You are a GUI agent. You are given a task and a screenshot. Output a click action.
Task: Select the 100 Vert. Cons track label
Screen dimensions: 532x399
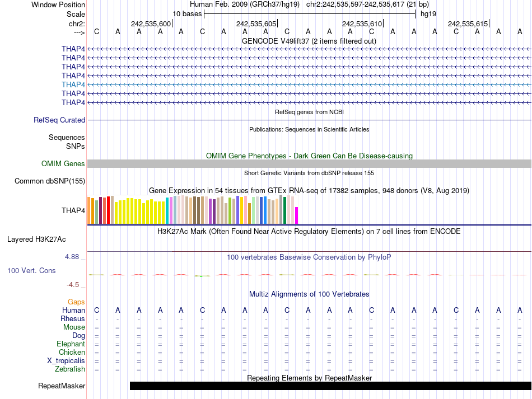click(x=31, y=270)
